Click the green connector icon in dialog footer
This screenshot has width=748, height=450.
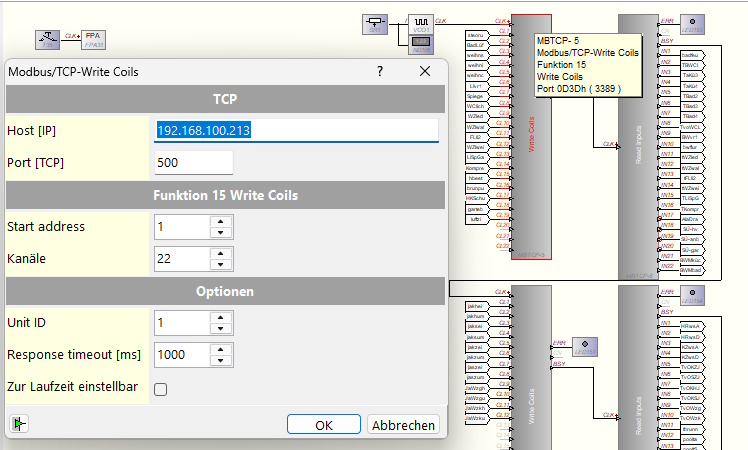pos(19,424)
